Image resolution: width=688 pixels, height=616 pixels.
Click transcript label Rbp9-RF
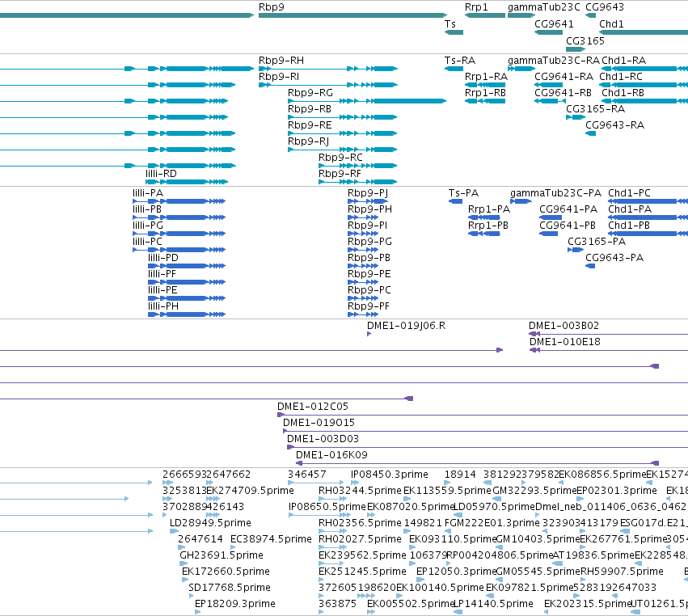click(x=340, y=174)
